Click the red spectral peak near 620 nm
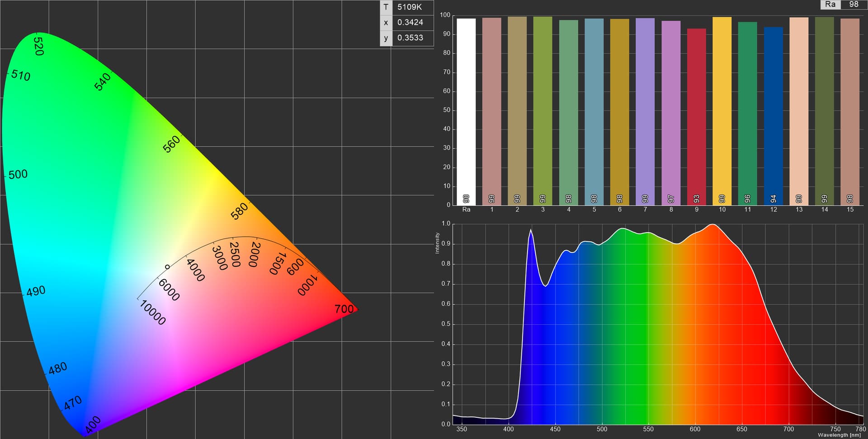 pyautogui.click(x=713, y=224)
